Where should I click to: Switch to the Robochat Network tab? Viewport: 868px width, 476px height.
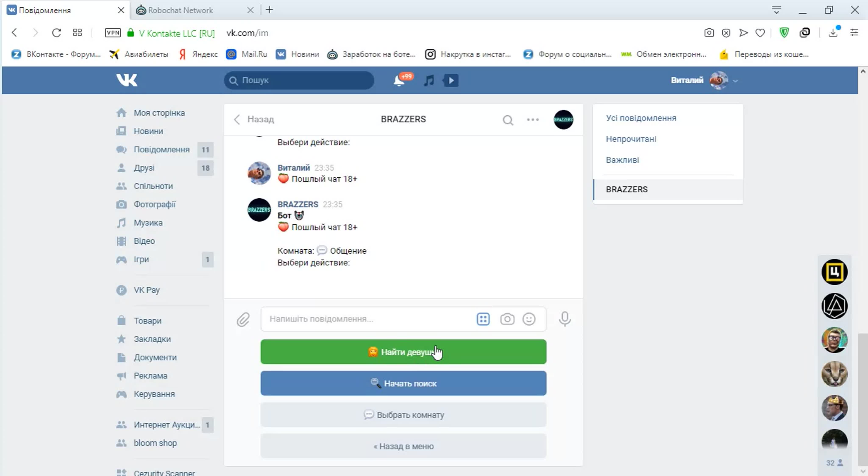click(180, 10)
